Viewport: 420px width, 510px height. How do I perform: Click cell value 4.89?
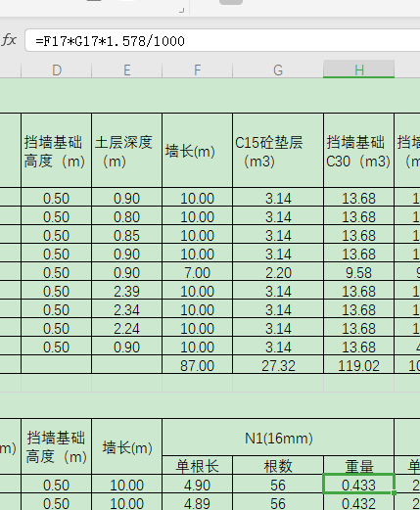click(x=198, y=503)
